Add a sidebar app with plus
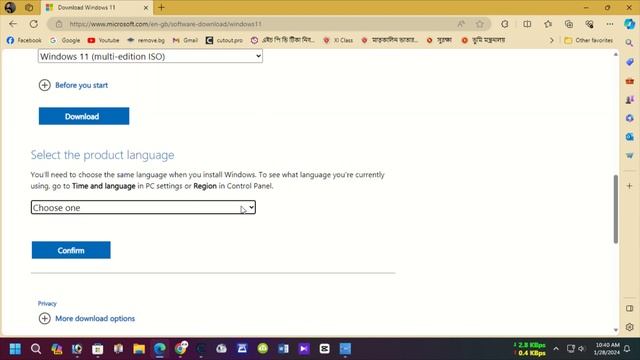640x360 pixels. 629,186
